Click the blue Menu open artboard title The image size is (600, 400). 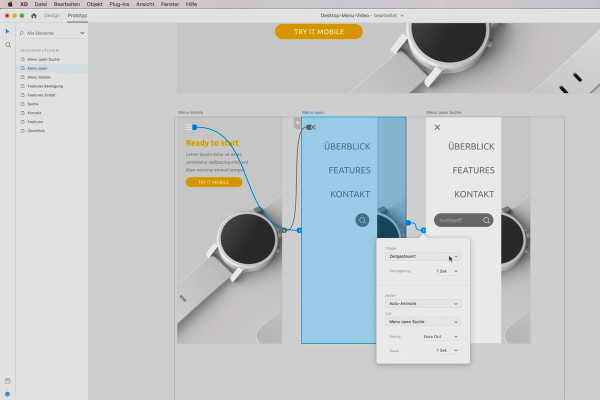click(313, 113)
